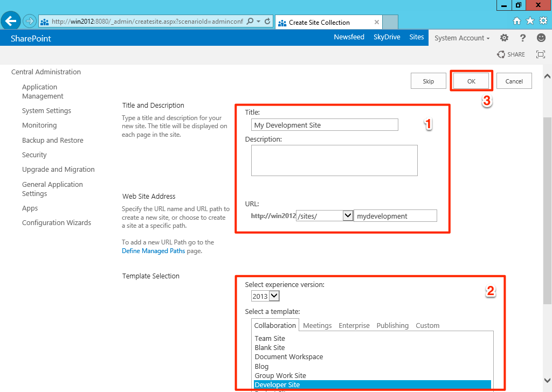Click the browser address bar URL
The image size is (552, 392).
147,22
